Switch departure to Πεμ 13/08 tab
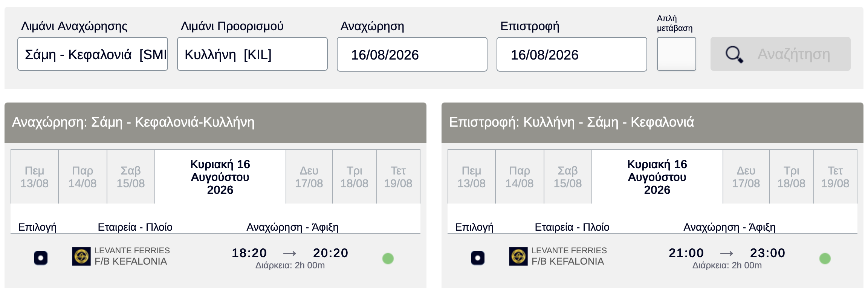This screenshot has height=294, width=868. [35, 177]
